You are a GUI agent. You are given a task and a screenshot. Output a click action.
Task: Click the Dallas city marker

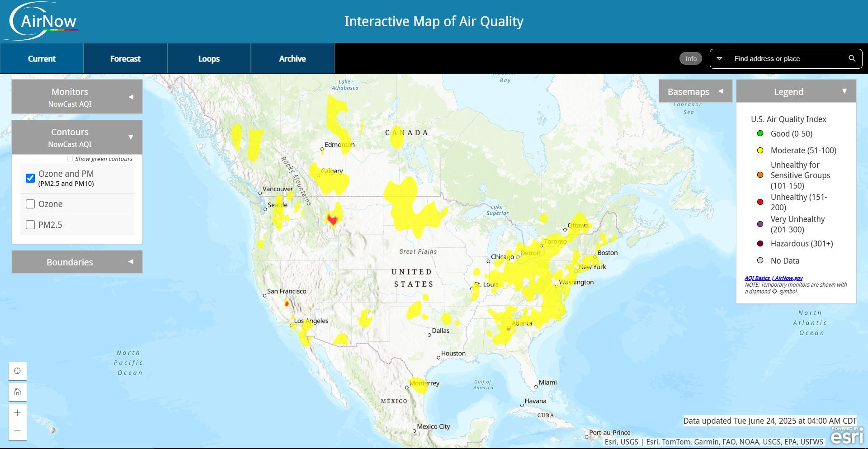(x=429, y=335)
